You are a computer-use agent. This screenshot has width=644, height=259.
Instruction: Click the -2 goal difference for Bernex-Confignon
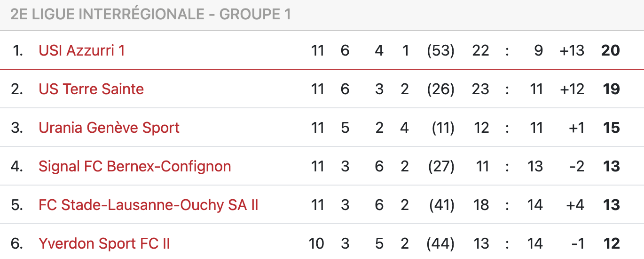pyautogui.click(x=576, y=166)
